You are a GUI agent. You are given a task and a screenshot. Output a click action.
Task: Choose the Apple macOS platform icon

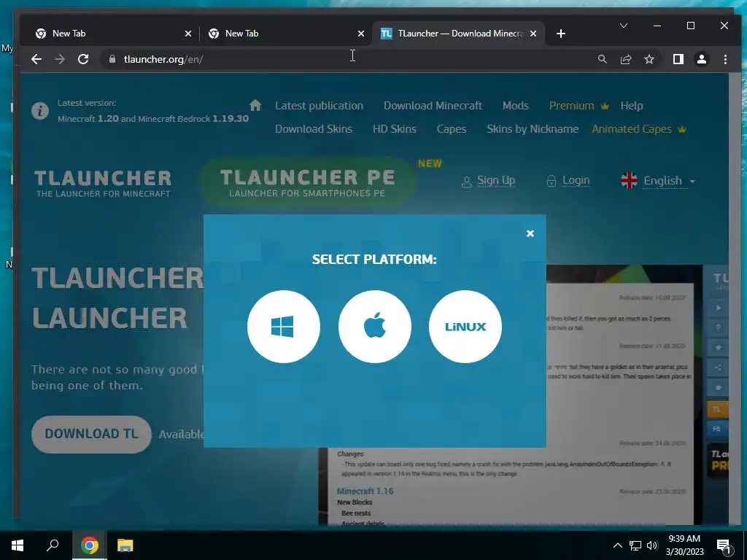point(374,327)
